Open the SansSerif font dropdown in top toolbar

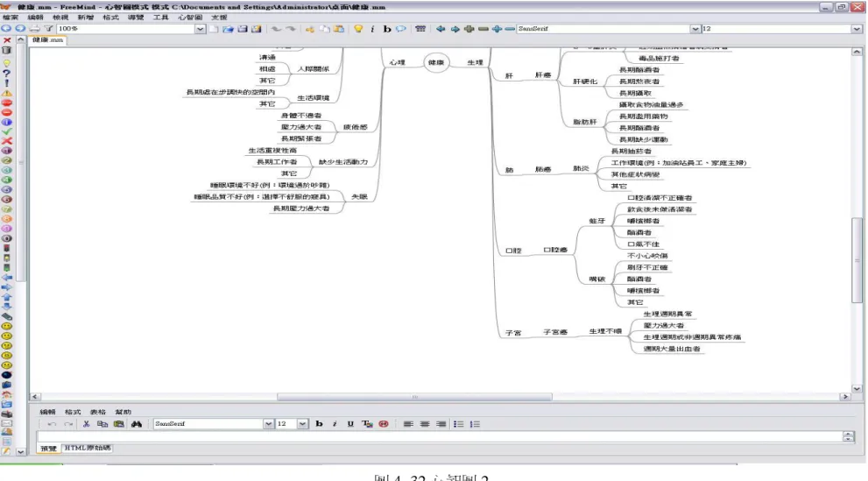pos(695,29)
